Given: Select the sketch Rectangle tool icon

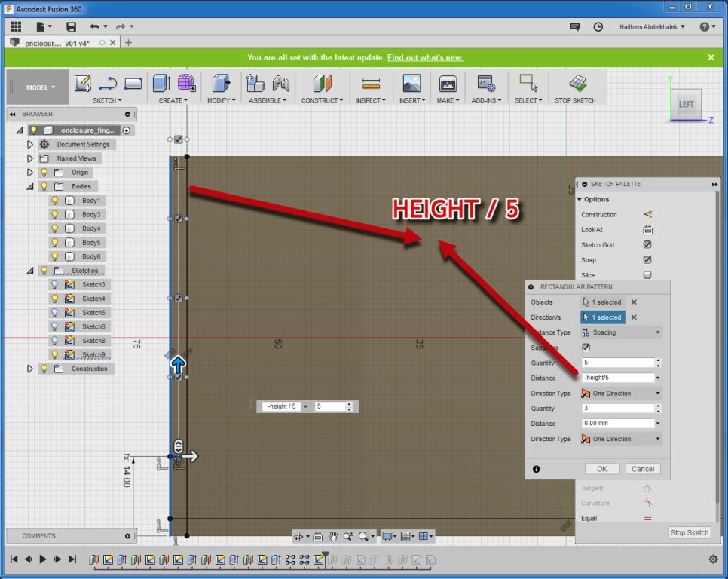Looking at the screenshot, I should 133,84.
